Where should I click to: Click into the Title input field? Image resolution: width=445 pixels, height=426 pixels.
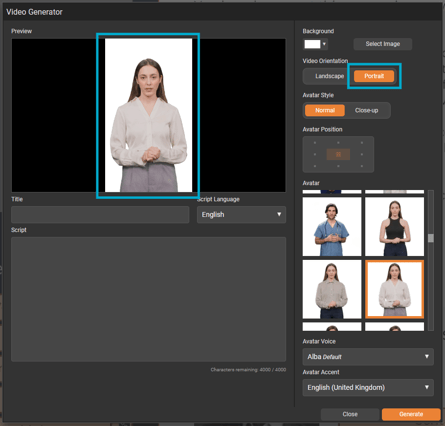pyautogui.click(x=100, y=214)
